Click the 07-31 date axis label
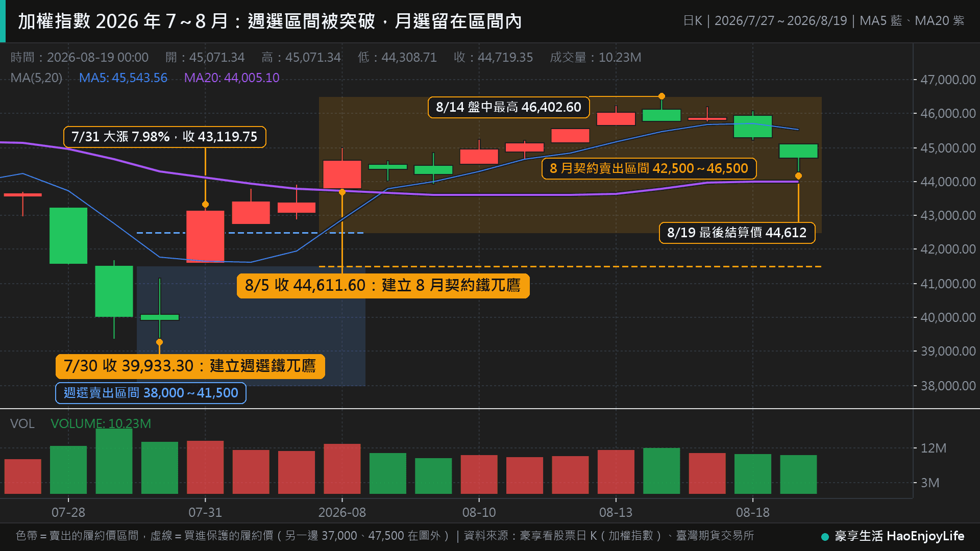The width and height of the screenshot is (980, 551). click(205, 512)
